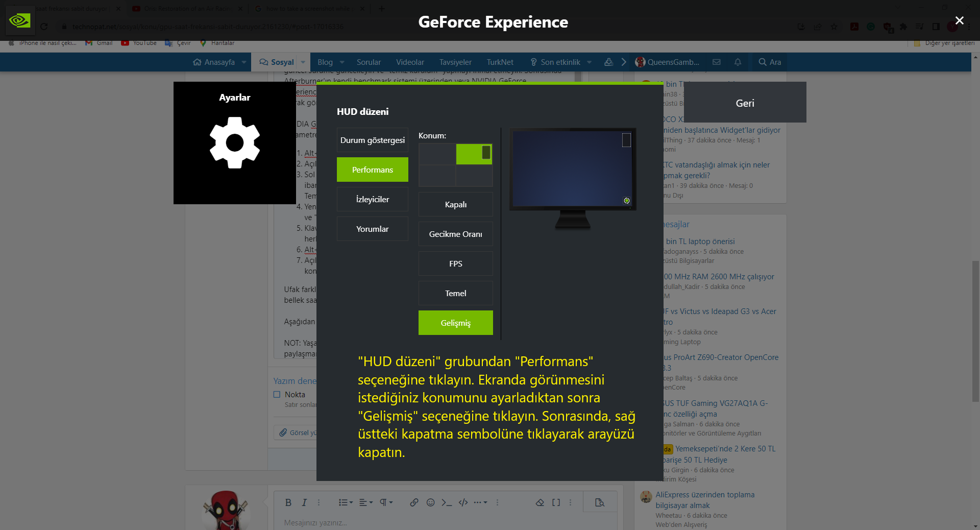Reload the page with browser refresh icon

44,27
